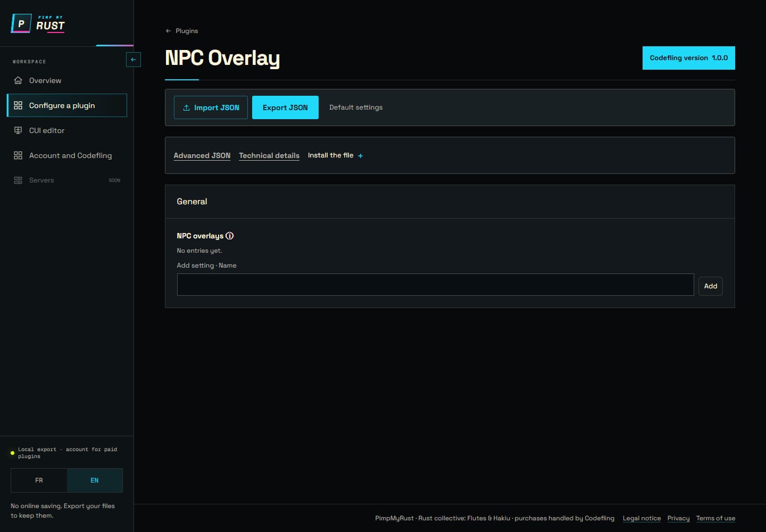Screen dimensions: 766x532
Task: Click the Import JSON upload icon
Action: (186, 107)
